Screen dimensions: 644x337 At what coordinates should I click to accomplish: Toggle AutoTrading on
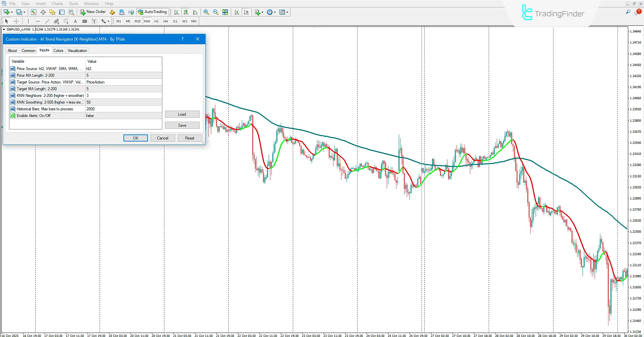click(153, 12)
